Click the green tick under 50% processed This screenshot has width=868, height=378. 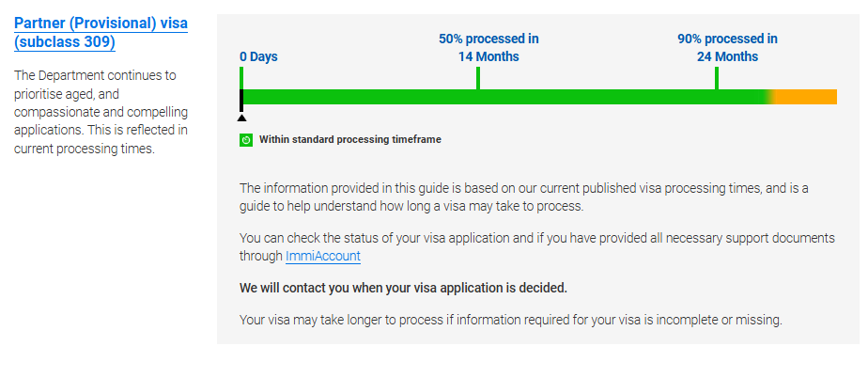point(478,77)
